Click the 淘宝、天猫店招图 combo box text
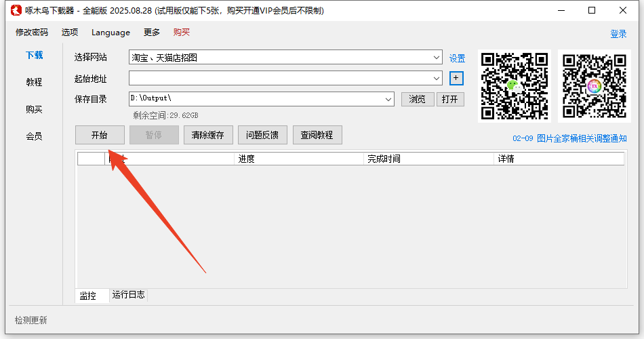Image resolution: width=644 pixels, height=339 pixels. pos(164,58)
